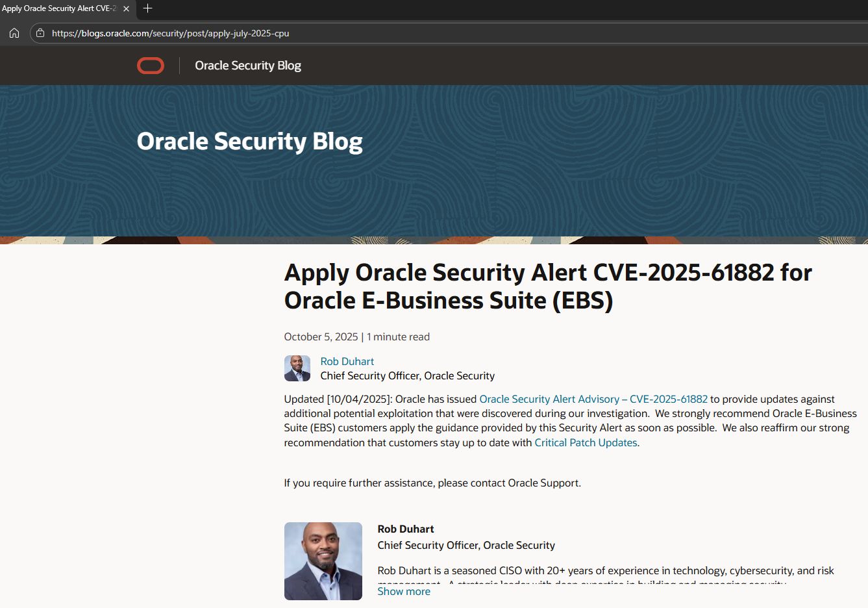Click the large Oracle Security Blog banner heading

(249, 142)
